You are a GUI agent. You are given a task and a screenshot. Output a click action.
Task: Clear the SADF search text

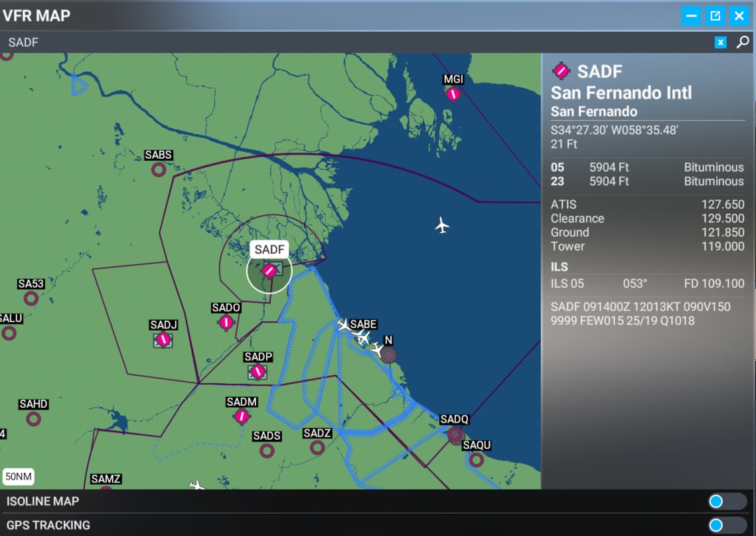point(720,42)
